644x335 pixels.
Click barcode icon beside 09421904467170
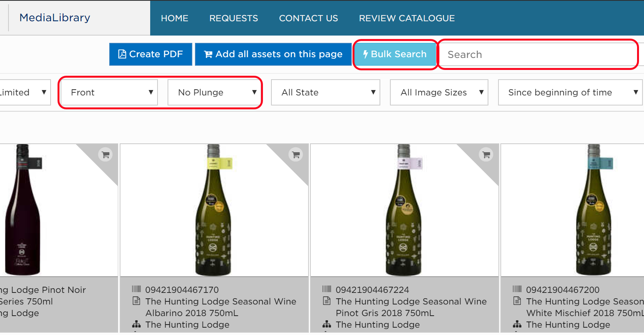coord(136,289)
